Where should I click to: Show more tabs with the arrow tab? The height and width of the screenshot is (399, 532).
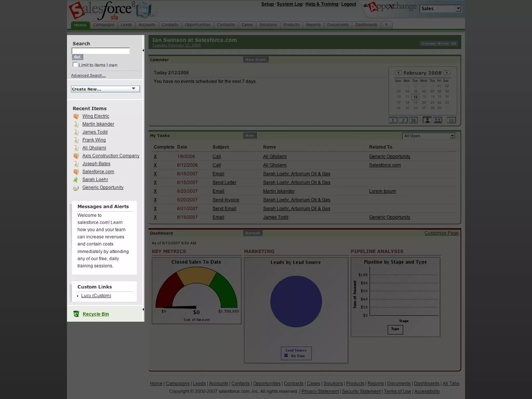[386, 25]
